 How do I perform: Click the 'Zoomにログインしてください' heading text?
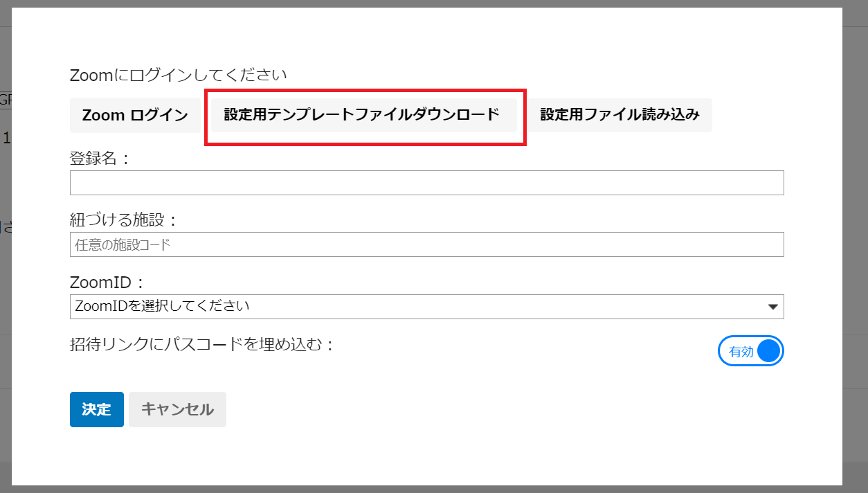[x=178, y=75]
